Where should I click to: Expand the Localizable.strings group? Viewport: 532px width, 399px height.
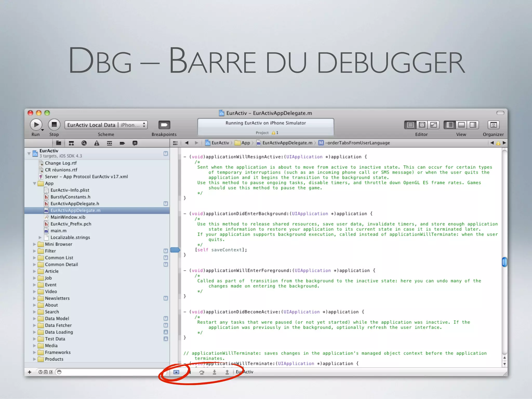coord(40,237)
